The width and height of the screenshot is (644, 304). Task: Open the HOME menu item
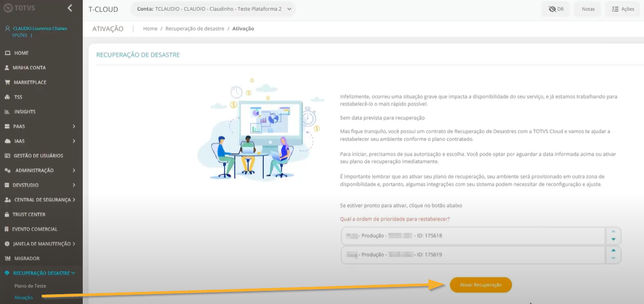point(21,53)
